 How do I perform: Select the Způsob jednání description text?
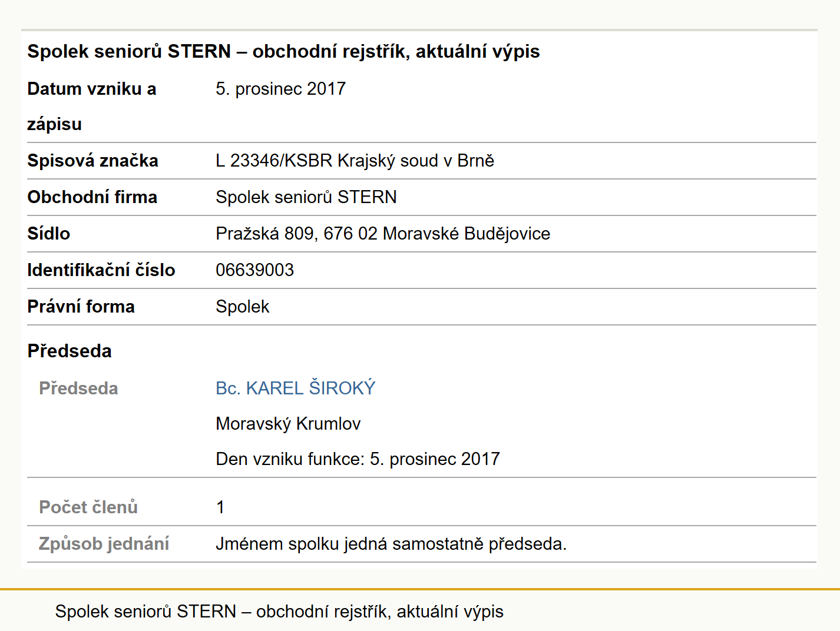point(391,544)
